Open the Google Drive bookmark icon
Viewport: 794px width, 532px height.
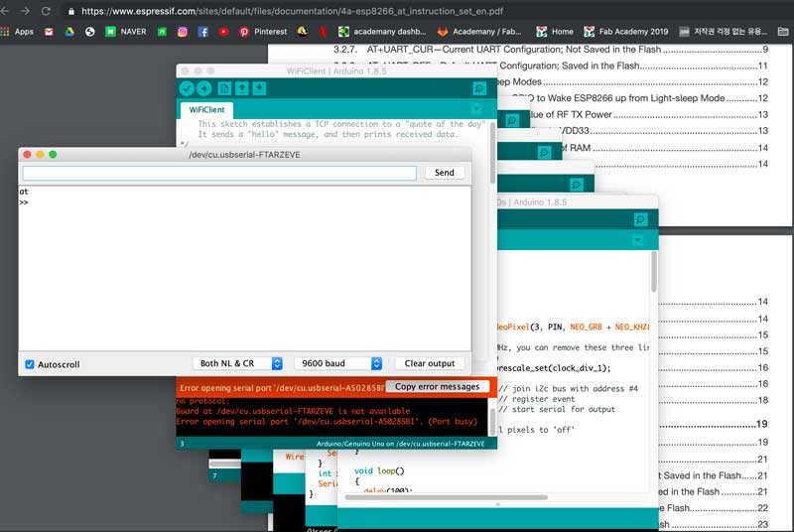click(69, 32)
